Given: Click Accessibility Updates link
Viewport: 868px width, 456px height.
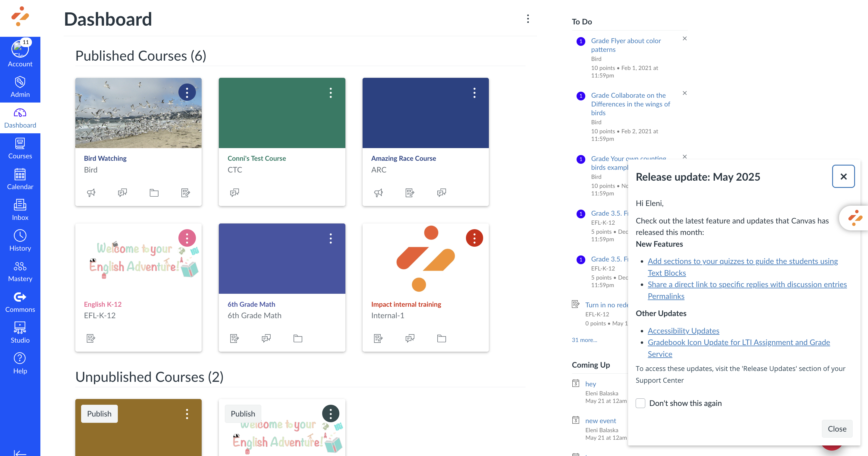Looking at the screenshot, I should (683, 331).
